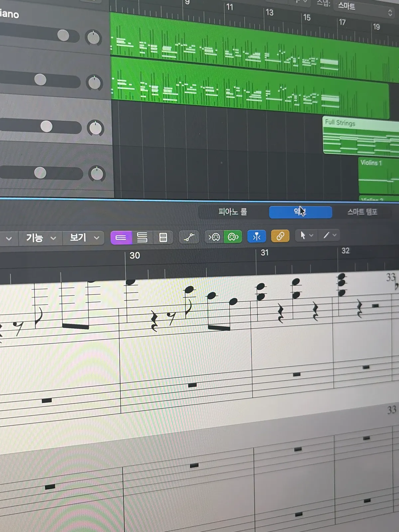Switch to the 피아노 롤 tab
This screenshot has width=399, height=532.
(x=233, y=212)
